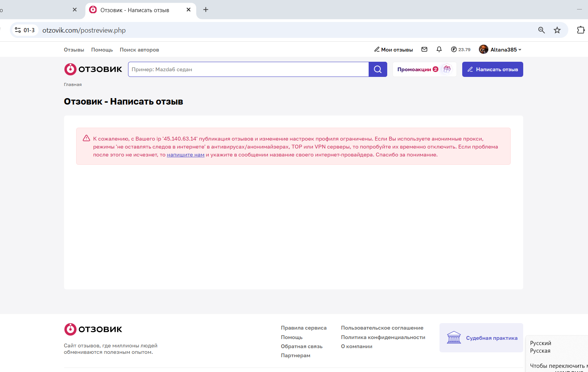Open the Помощь top menu item

pyautogui.click(x=102, y=50)
